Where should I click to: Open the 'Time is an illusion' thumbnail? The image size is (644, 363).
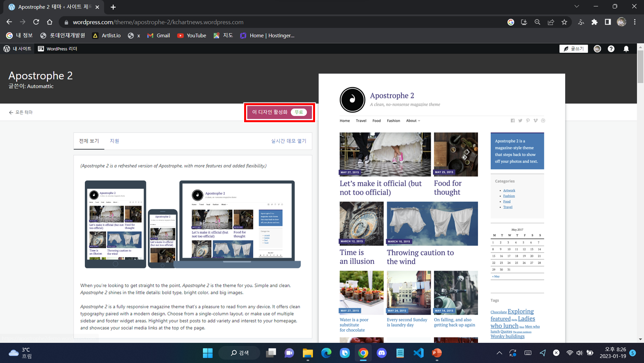tap(361, 223)
